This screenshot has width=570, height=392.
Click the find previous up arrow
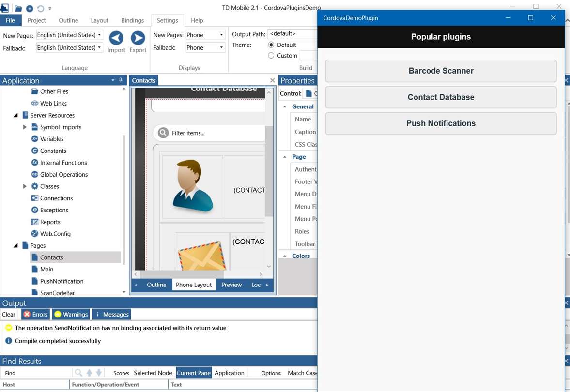click(x=89, y=373)
